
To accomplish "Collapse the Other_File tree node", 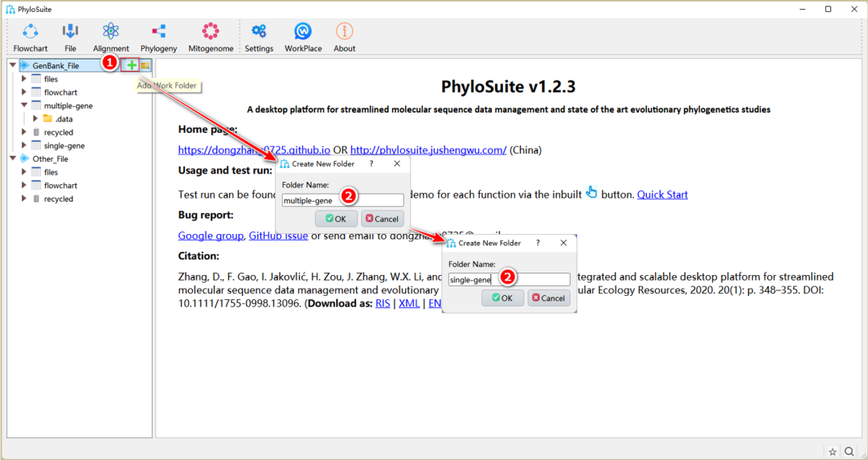I will click(x=13, y=158).
